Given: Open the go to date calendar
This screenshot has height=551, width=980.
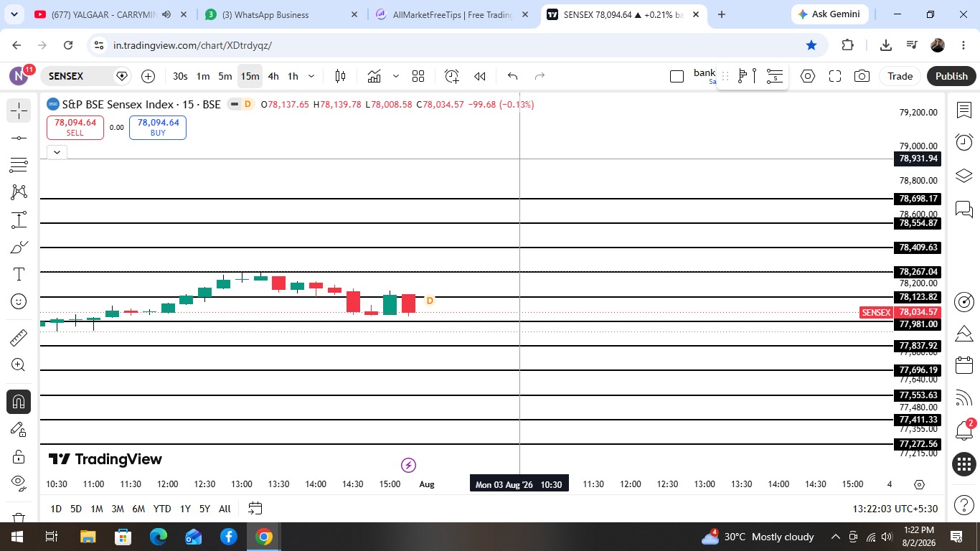Looking at the screenshot, I should coord(255,509).
